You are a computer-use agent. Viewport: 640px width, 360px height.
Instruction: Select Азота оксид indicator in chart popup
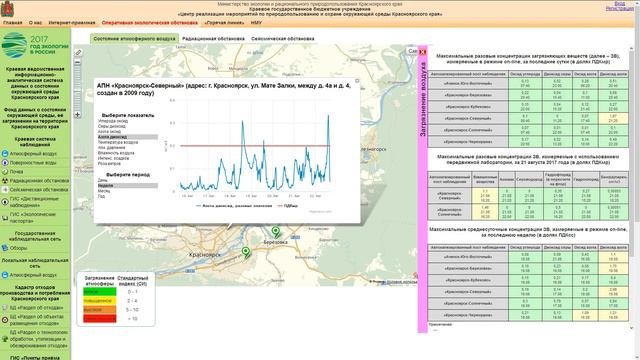109,132
